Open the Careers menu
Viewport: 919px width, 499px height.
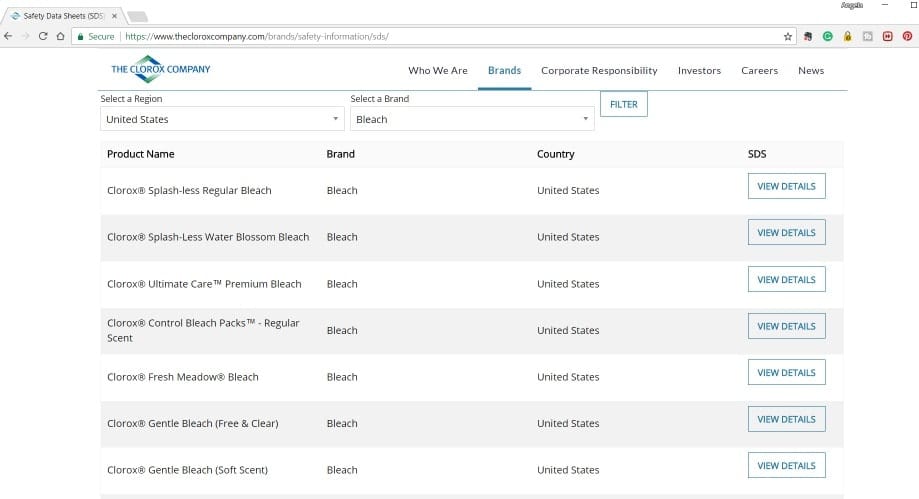pyautogui.click(x=760, y=70)
